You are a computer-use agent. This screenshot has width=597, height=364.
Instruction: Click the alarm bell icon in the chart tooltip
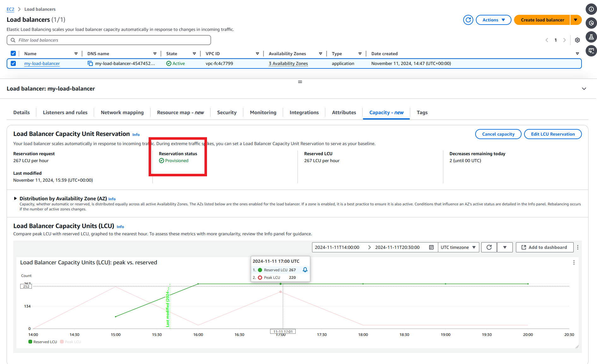pyautogui.click(x=305, y=270)
